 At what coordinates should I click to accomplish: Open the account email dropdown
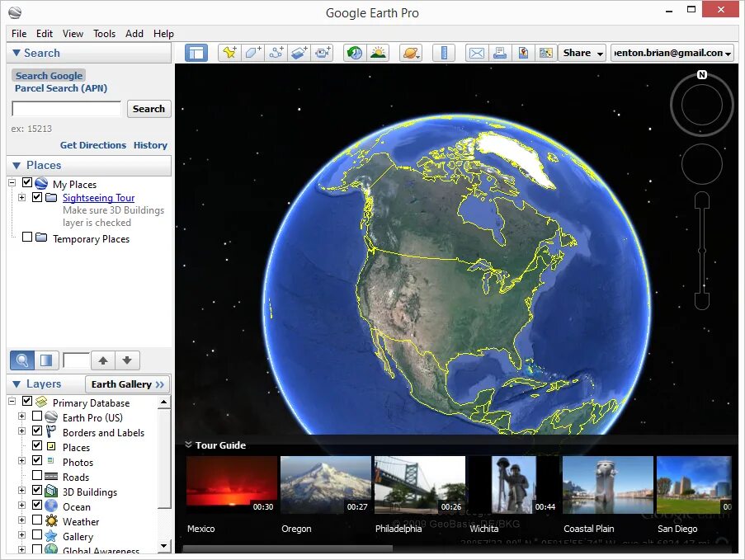point(672,53)
